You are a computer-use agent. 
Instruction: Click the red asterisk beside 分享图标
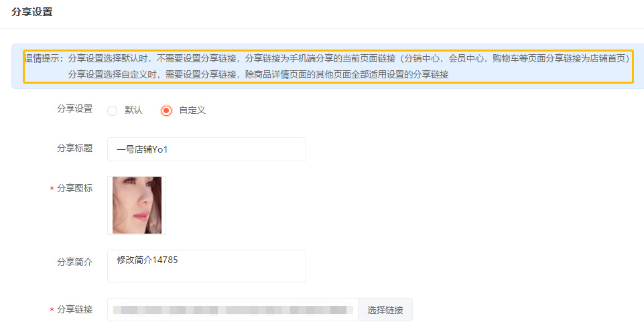pyautogui.click(x=52, y=189)
